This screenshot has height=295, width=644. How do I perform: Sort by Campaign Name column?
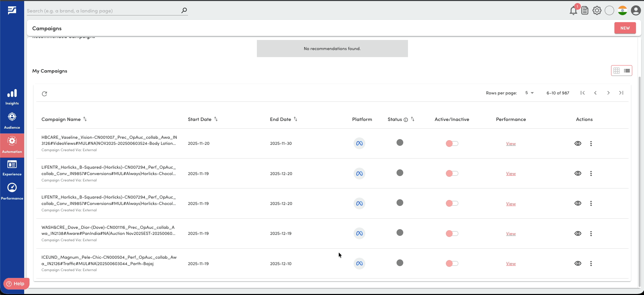[x=85, y=119]
